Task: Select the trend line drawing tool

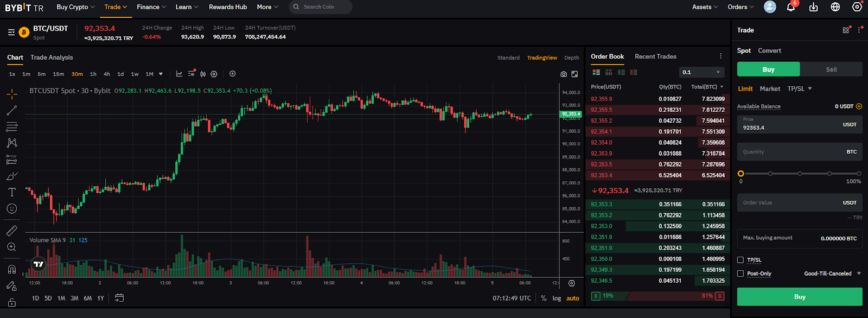Action: (x=12, y=110)
